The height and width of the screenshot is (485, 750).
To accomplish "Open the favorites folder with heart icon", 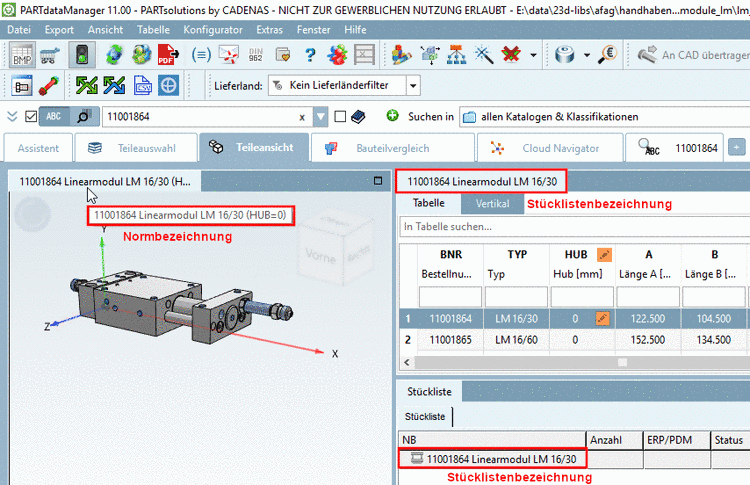I will (283, 55).
